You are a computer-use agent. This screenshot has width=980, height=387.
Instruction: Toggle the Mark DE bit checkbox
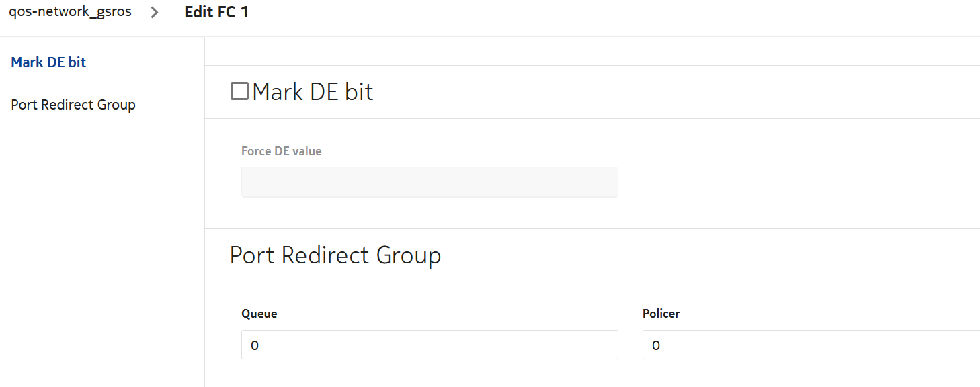239,91
